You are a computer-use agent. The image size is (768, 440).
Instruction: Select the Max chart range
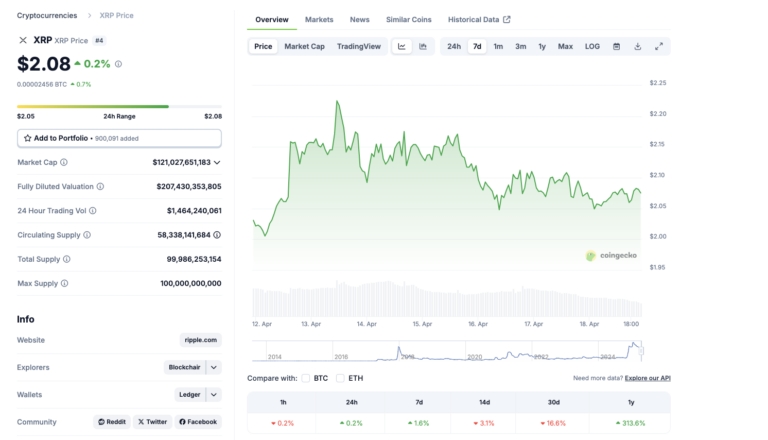click(565, 47)
